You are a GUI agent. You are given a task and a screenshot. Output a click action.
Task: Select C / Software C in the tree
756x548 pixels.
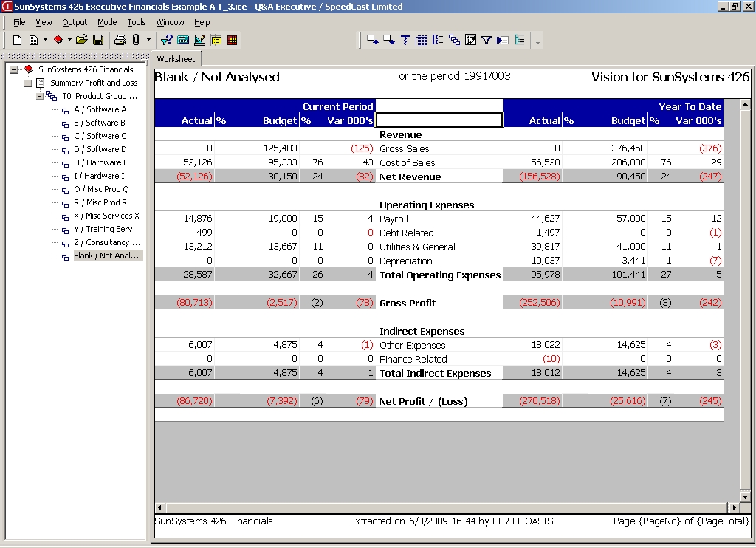tap(100, 136)
